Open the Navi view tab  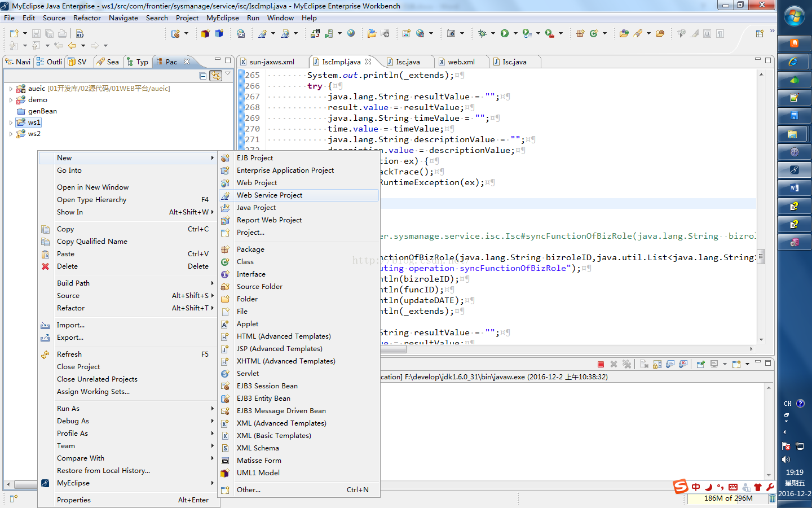point(17,62)
